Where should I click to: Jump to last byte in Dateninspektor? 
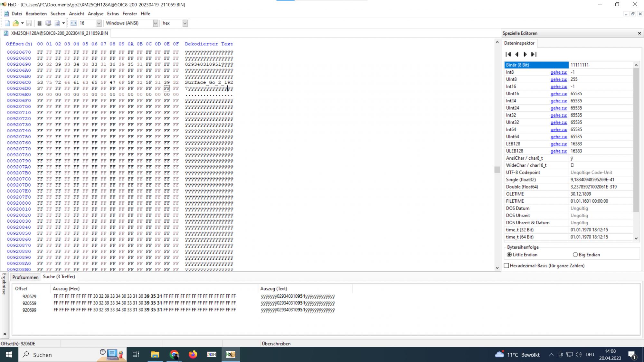click(534, 54)
